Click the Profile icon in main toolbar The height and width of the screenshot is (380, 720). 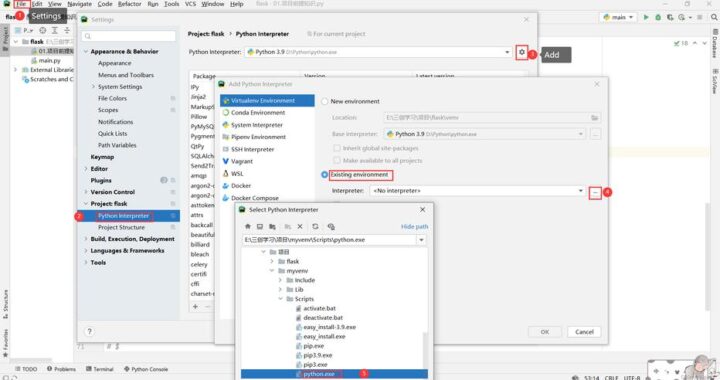point(681,17)
